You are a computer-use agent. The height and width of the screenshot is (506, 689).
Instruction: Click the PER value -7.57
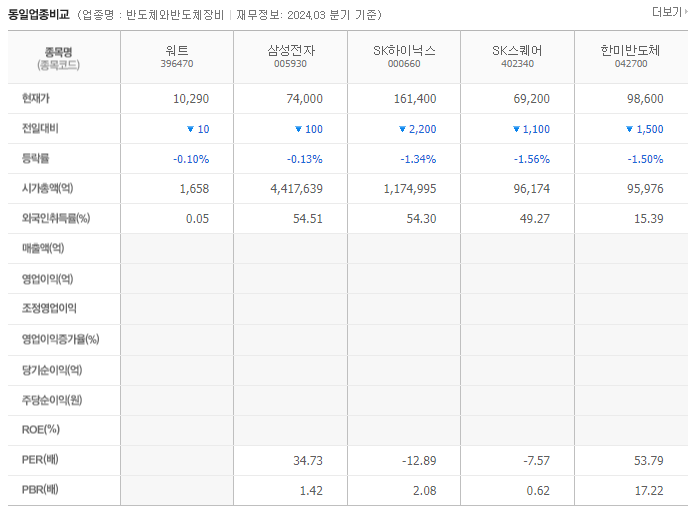(537, 461)
